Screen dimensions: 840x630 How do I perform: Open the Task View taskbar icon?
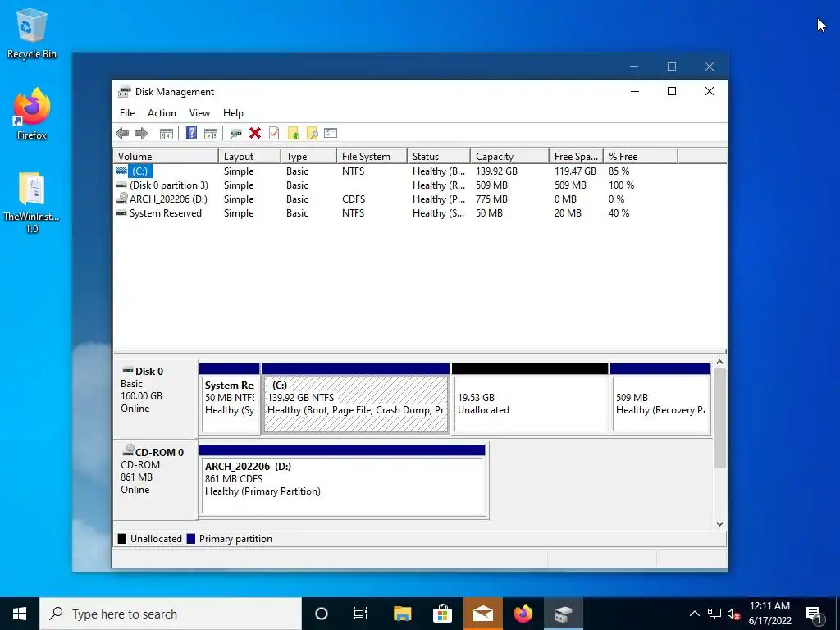361,614
